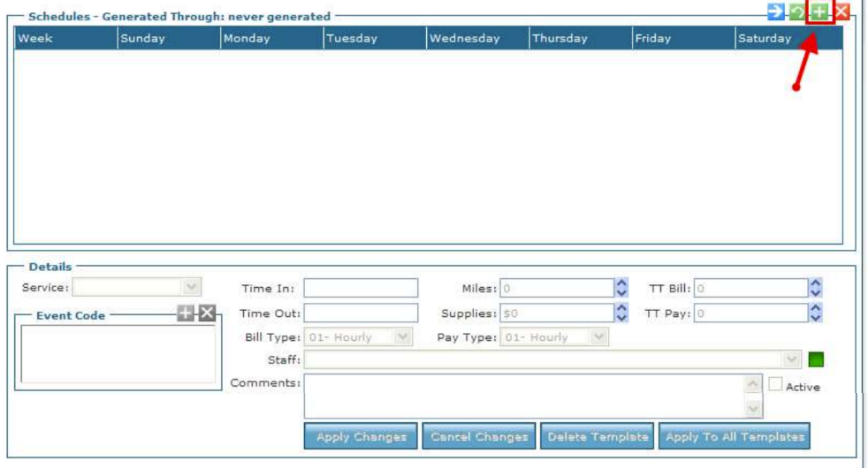Click the Week column header
The height and width of the screenshot is (468, 868).
(x=65, y=38)
